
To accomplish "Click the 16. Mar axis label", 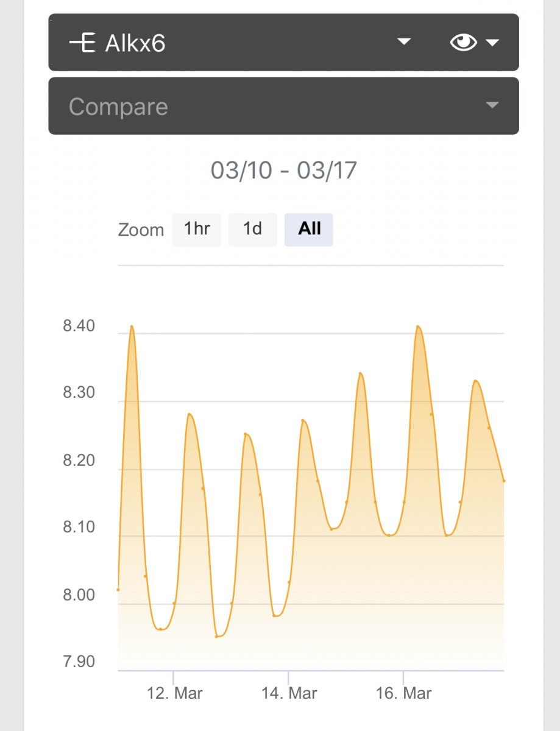I will pos(404,693).
